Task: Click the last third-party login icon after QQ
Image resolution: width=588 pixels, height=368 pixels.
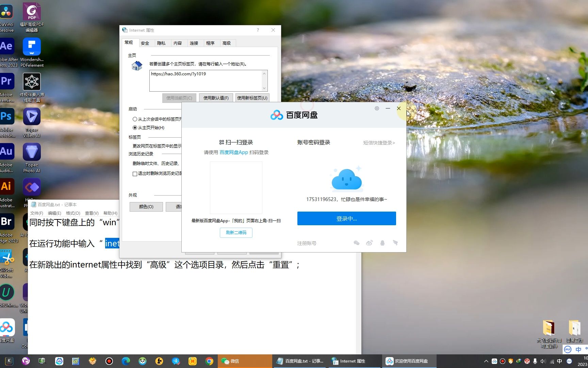Action: (x=395, y=243)
